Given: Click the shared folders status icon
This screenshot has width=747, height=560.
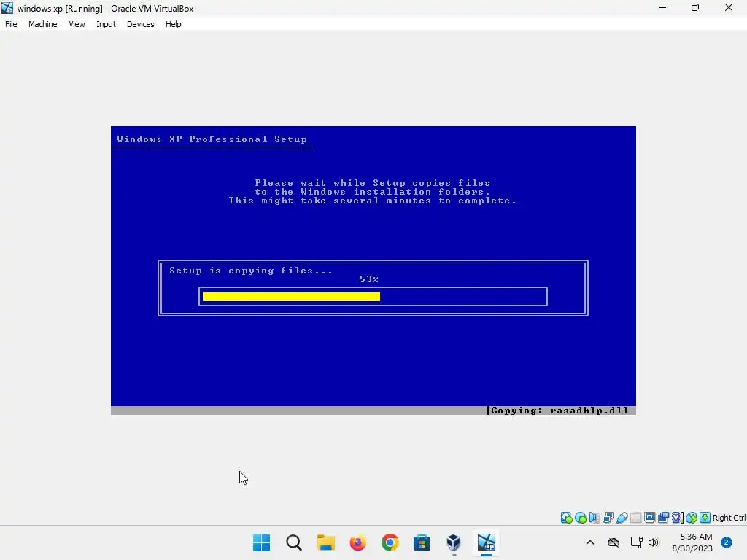Looking at the screenshot, I should [x=636, y=518].
